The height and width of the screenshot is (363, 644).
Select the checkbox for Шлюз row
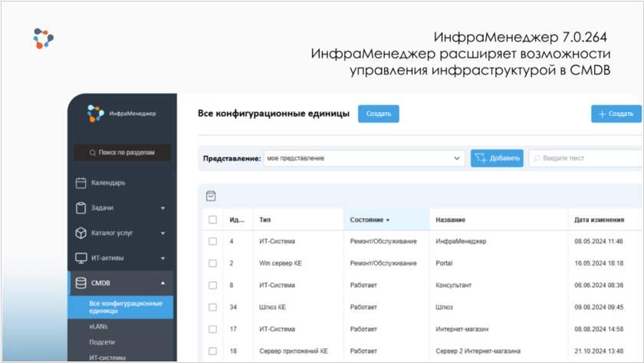coord(213,307)
